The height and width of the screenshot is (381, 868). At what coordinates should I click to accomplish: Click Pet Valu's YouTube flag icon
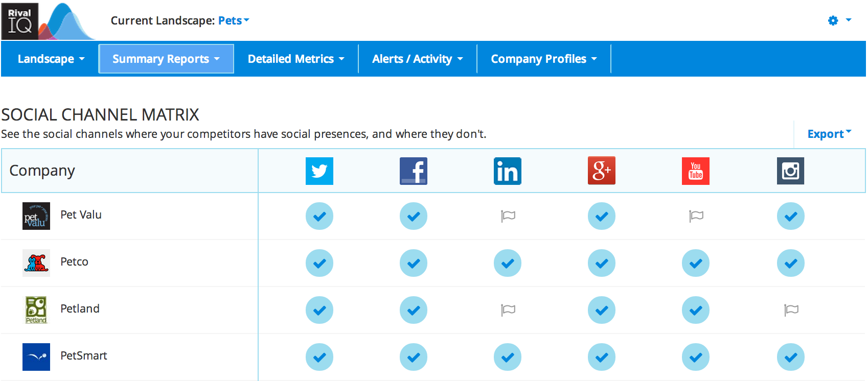(x=696, y=216)
